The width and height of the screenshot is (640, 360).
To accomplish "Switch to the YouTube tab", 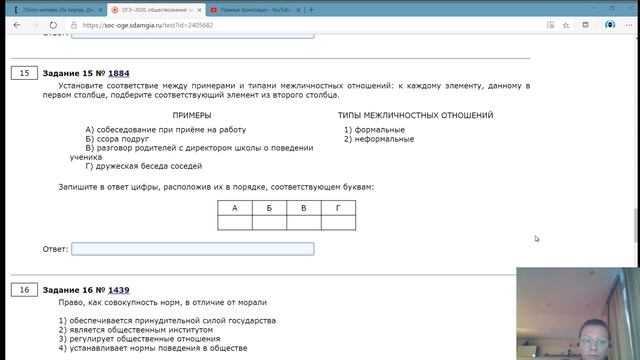I will point(255,10).
